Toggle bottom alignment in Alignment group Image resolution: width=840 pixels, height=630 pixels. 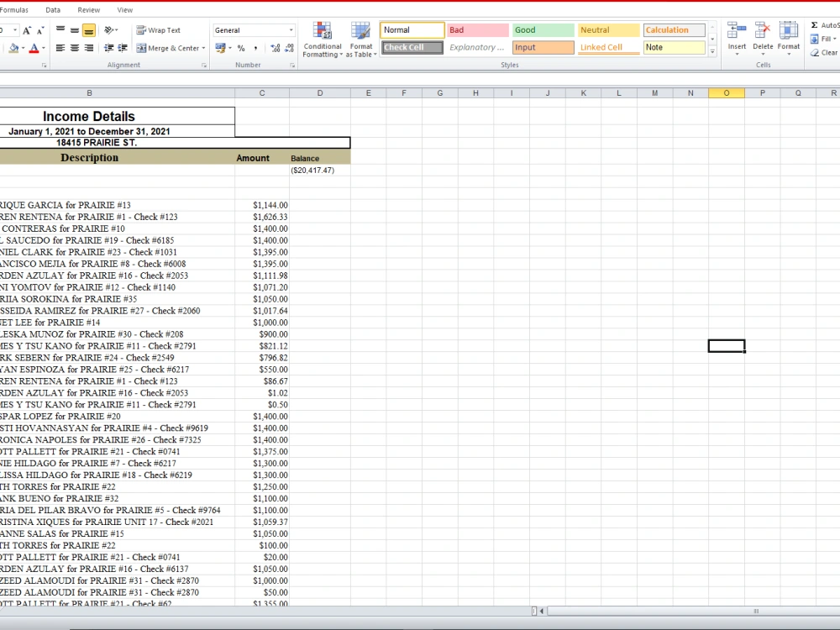pos(87,30)
